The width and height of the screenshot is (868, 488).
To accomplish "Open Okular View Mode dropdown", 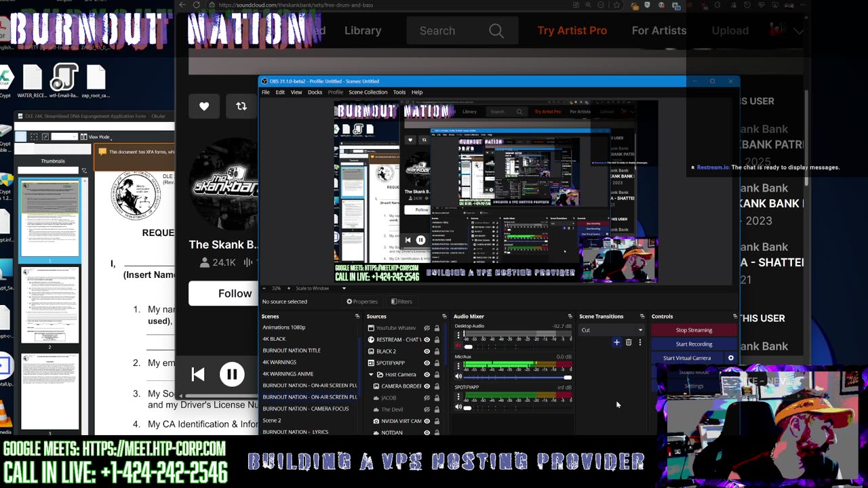I will (x=96, y=137).
